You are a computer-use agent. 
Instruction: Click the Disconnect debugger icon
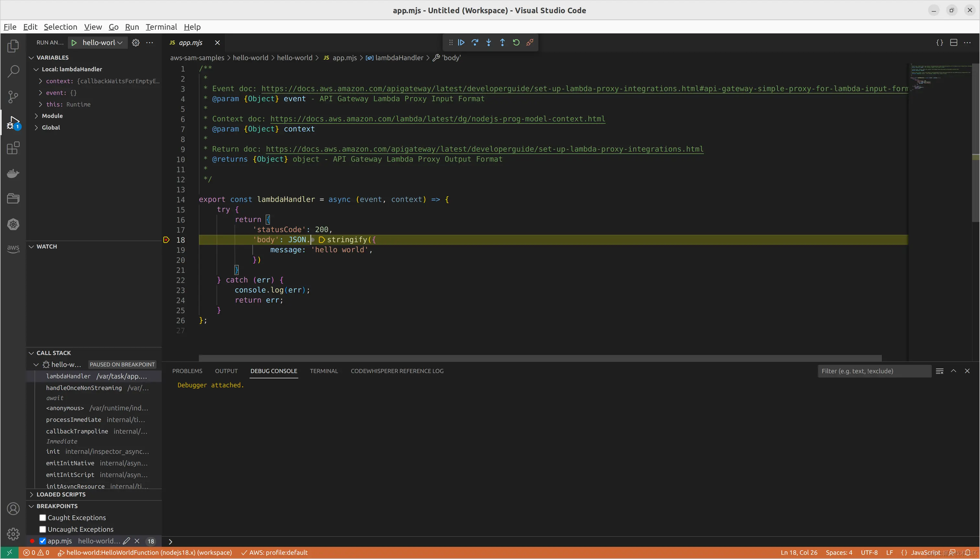530,43
